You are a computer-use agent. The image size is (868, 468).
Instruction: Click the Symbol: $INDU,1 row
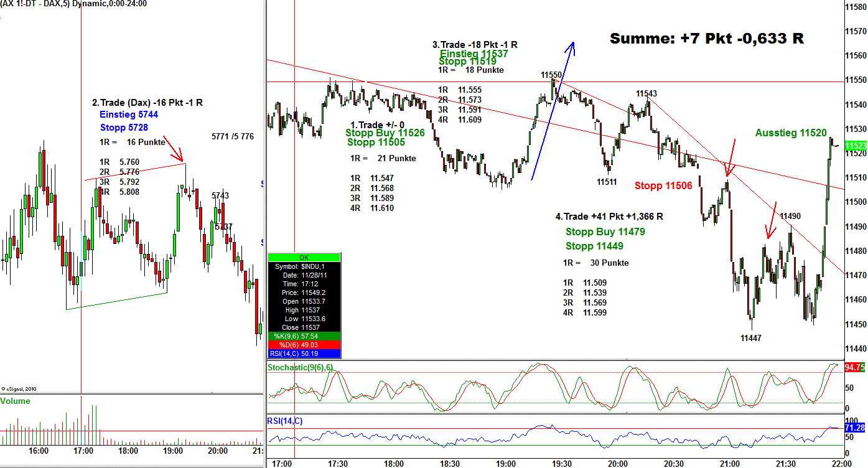[x=304, y=266]
